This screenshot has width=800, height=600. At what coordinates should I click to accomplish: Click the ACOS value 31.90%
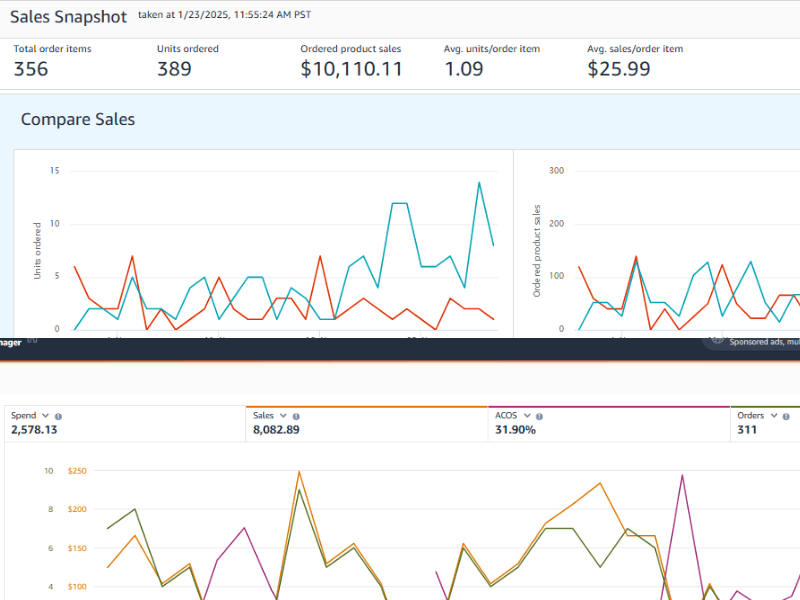coord(515,430)
